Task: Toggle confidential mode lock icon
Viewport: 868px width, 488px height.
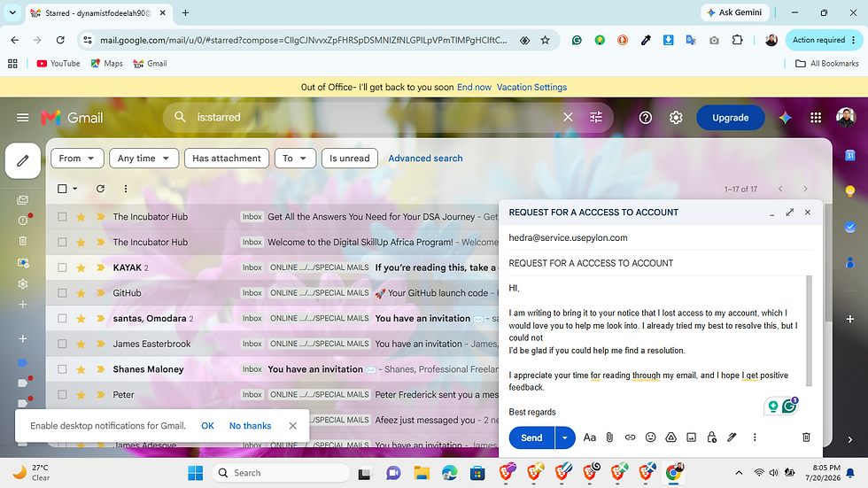Action: [x=712, y=438]
